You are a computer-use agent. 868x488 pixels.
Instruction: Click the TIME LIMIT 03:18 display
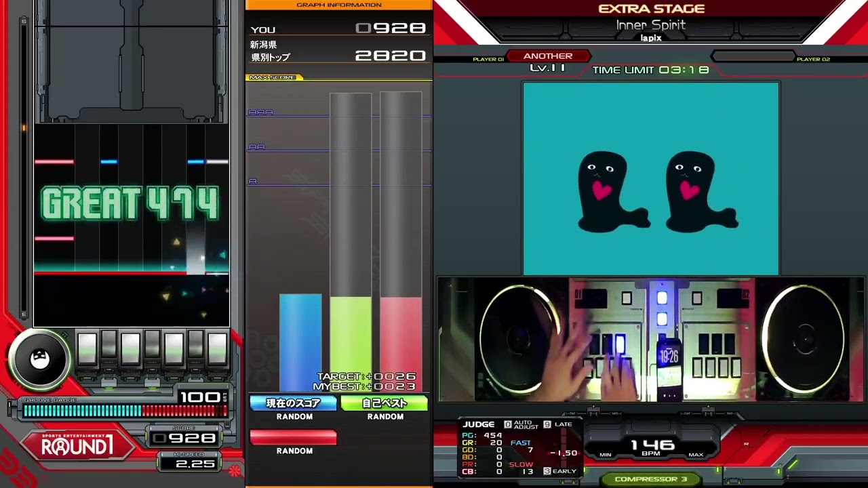tap(650, 70)
